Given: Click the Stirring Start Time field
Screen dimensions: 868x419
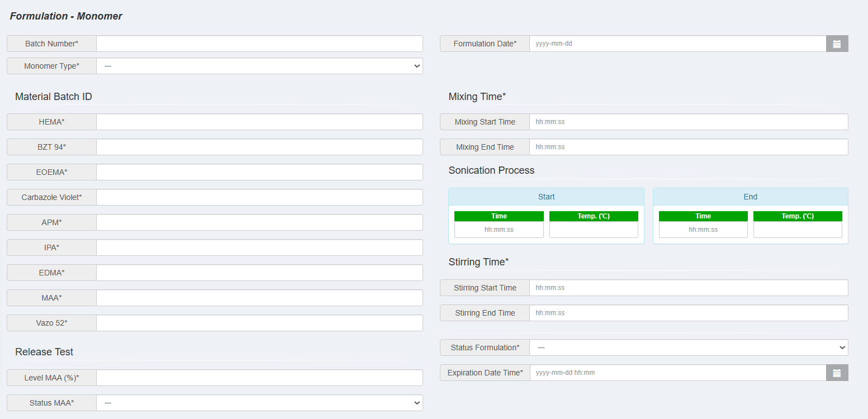Looking at the screenshot, I should coord(688,288).
